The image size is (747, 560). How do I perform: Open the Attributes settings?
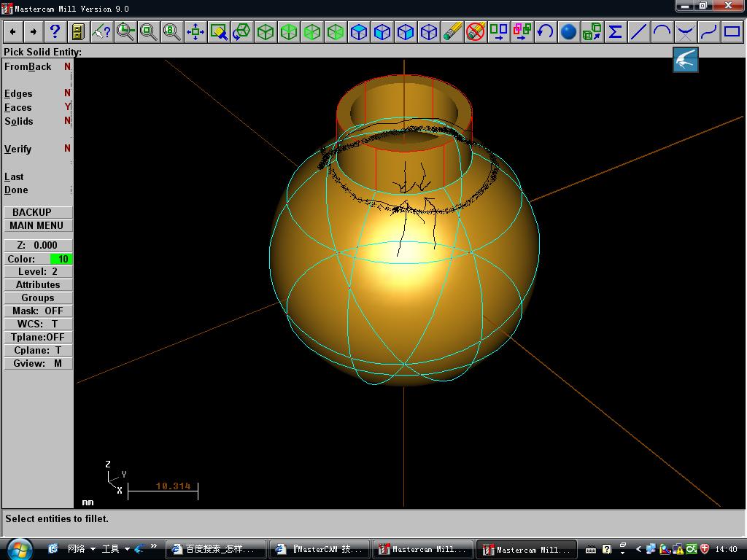click(38, 285)
